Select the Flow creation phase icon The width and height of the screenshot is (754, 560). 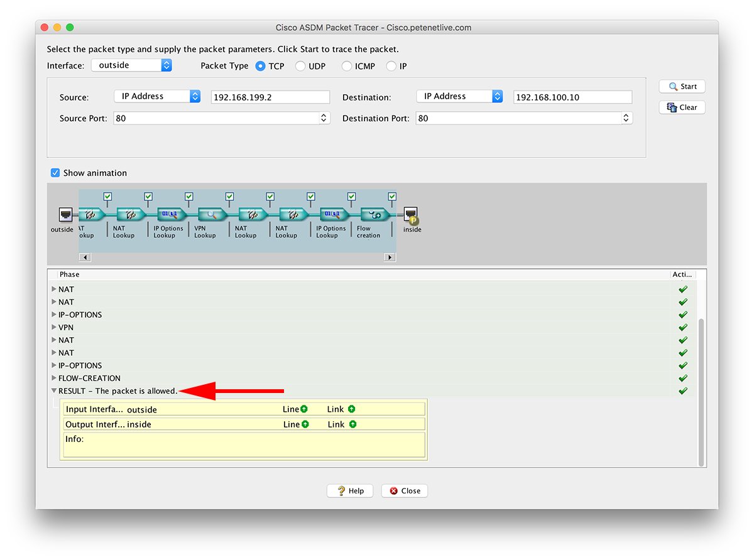pos(374,215)
